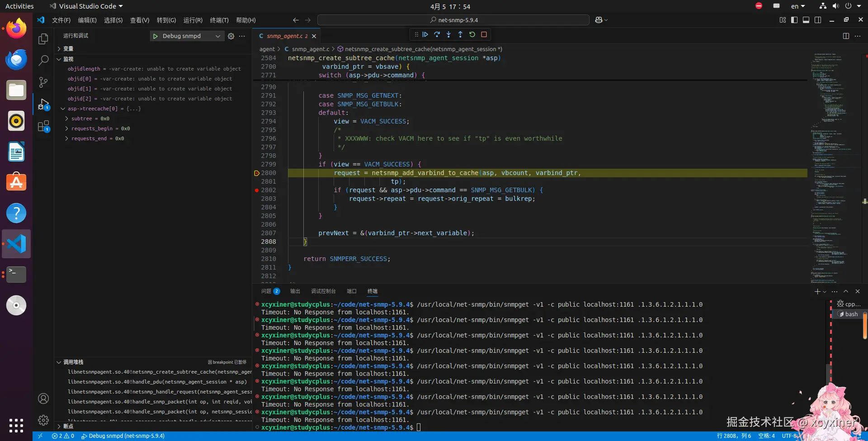Select handle_pdu frame in call stack

point(157,382)
